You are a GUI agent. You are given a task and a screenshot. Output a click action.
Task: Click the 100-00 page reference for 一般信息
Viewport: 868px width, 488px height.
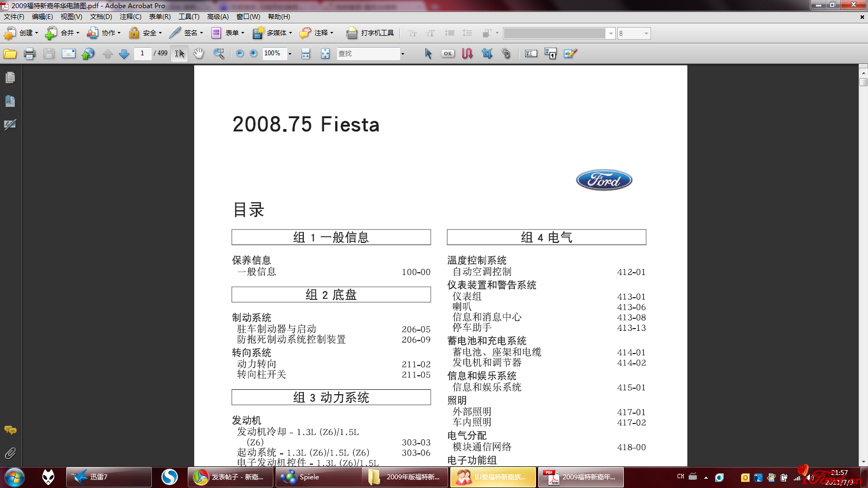point(416,272)
